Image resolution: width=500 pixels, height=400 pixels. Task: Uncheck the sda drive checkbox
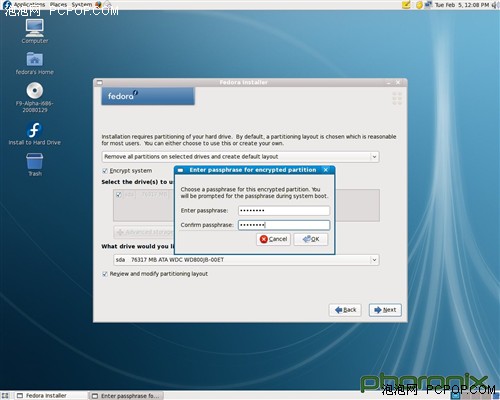pyautogui.click(x=118, y=195)
